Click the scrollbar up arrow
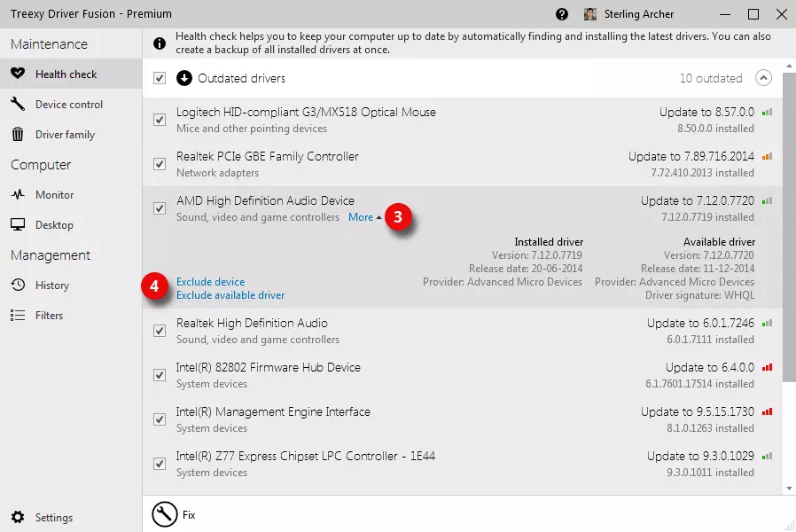This screenshot has width=796, height=532. (x=789, y=66)
